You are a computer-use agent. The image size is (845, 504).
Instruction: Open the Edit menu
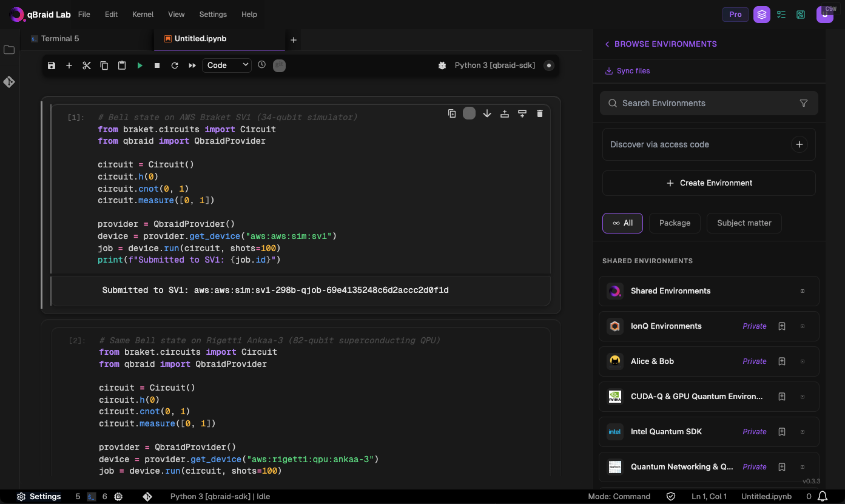point(111,14)
